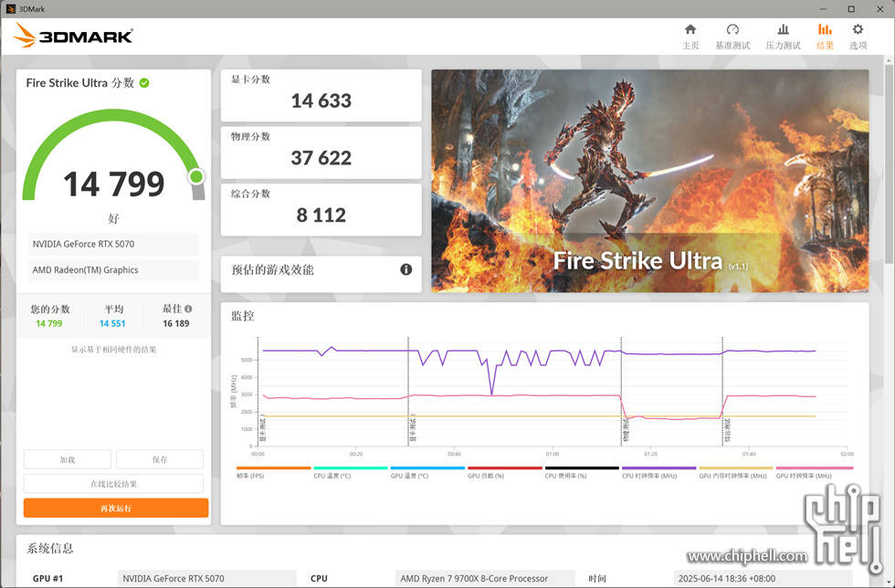Click the 系统信息 section heading
The width and height of the screenshot is (895, 588).
click(50, 549)
